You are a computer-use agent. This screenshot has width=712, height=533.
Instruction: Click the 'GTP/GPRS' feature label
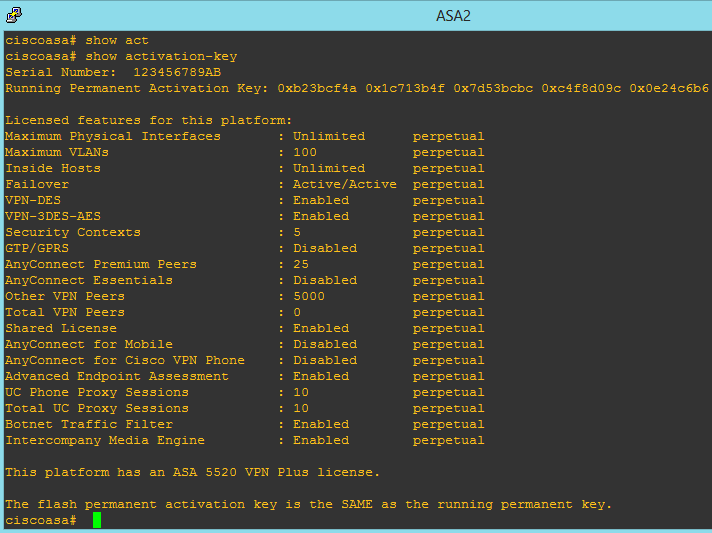[x=37, y=248]
